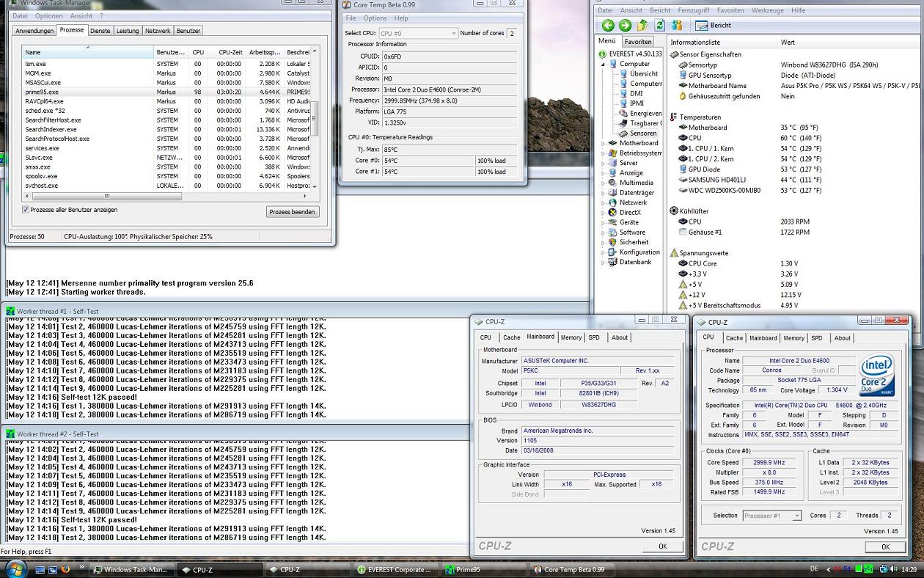Image resolution: width=924 pixels, height=578 pixels.
Task: Switch to Core Temp Beta taskbar button
Action: pos(573,570)
